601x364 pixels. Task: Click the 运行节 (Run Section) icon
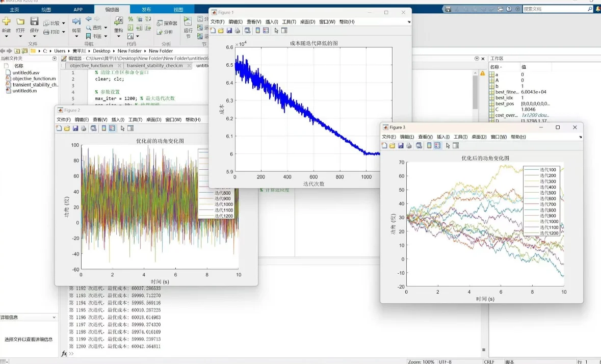188,21
